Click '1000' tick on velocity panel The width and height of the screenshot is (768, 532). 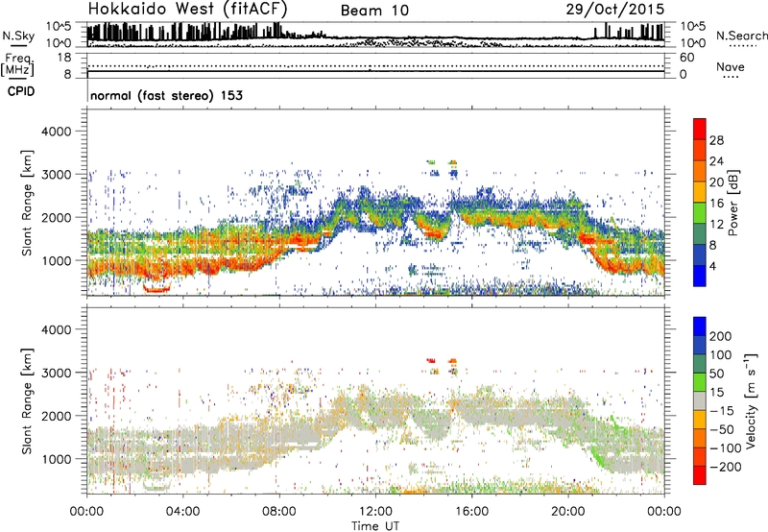56,460
